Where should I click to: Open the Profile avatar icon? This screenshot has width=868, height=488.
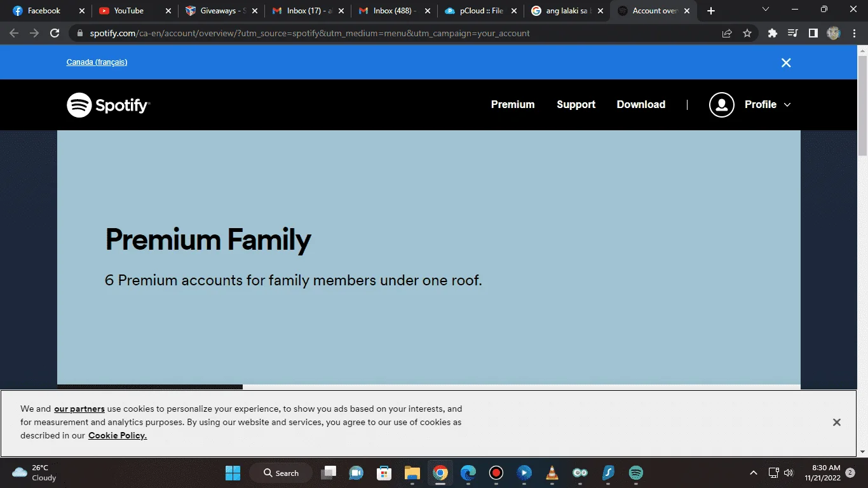721,105
